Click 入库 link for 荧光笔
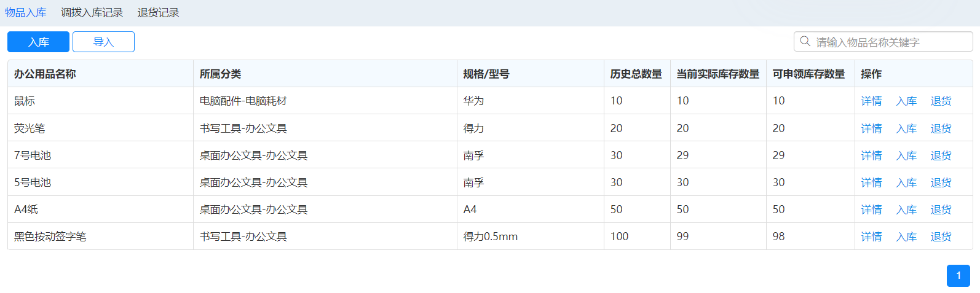Screen dimensions: 980x293 click(906, 128)
